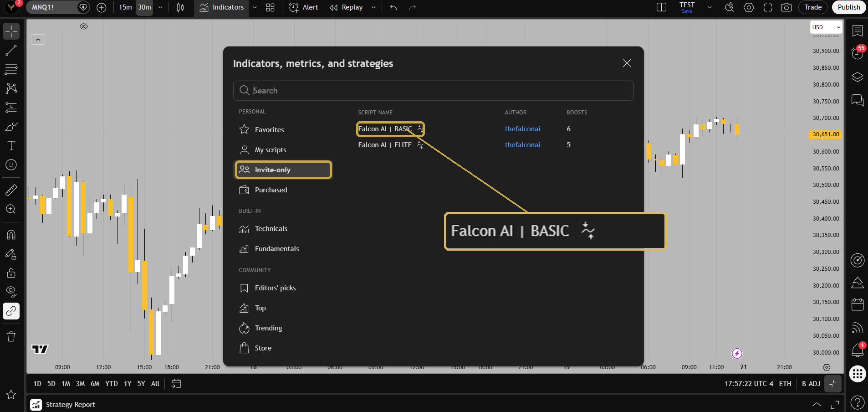This screenshot has width=868, height=412.
Task: Open the calendar panel icon
Action: tap(858, 304)
